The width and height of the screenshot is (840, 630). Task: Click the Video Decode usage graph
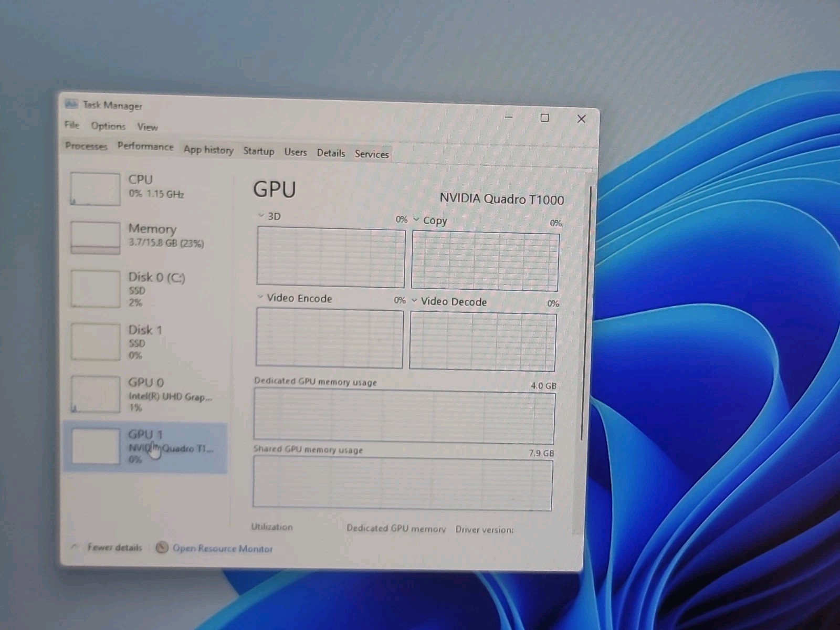[483, 342]
